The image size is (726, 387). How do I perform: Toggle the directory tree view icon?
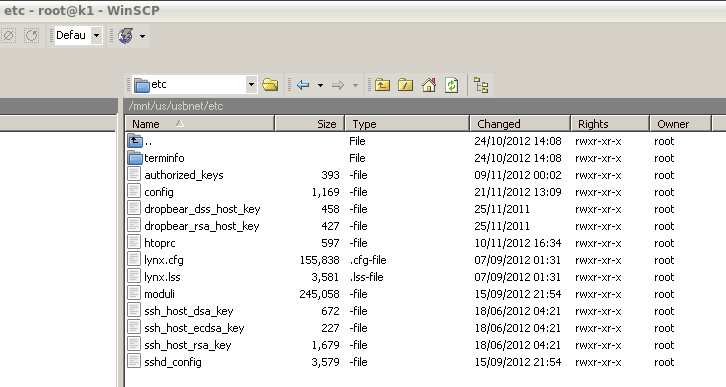click(481, 85)
